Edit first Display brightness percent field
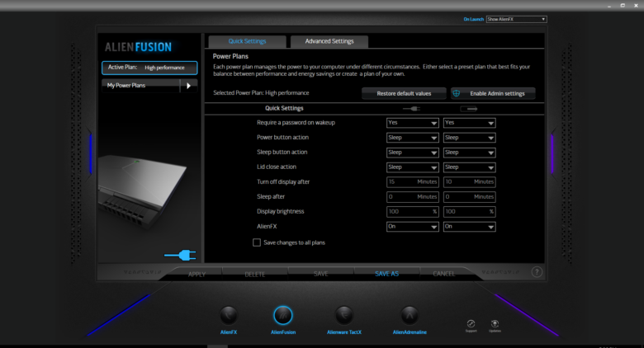The height and width of the screenshot is (348, 644). 412,212
